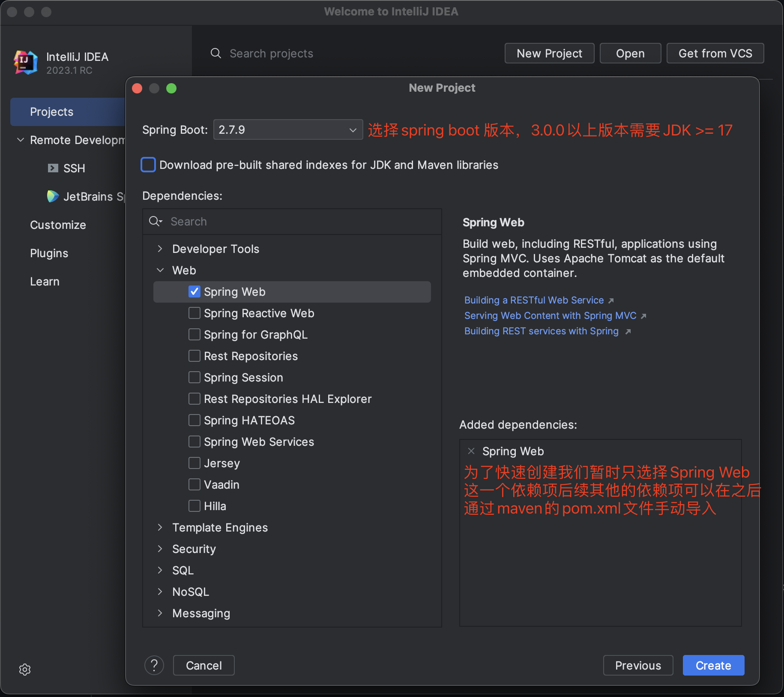Check Rest Repositories HAL Explorer

coord(195,399)
